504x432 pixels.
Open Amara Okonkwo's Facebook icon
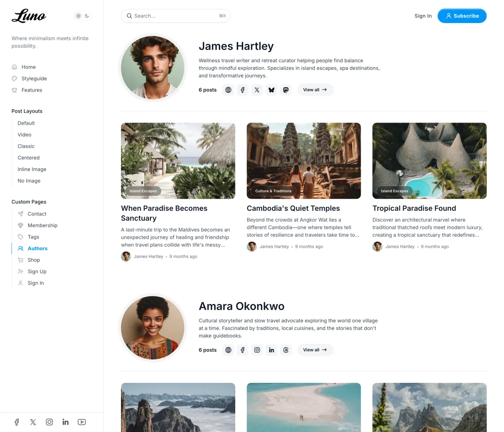(243, 350)
